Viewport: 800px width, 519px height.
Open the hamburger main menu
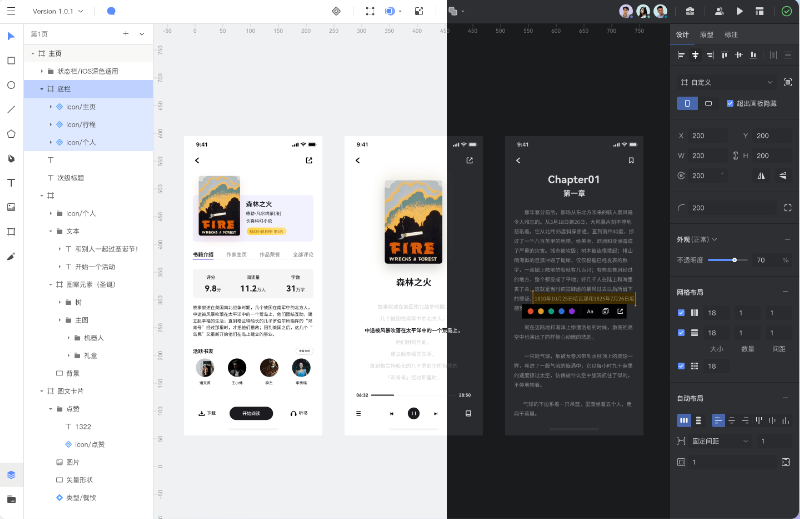[11, 11]
